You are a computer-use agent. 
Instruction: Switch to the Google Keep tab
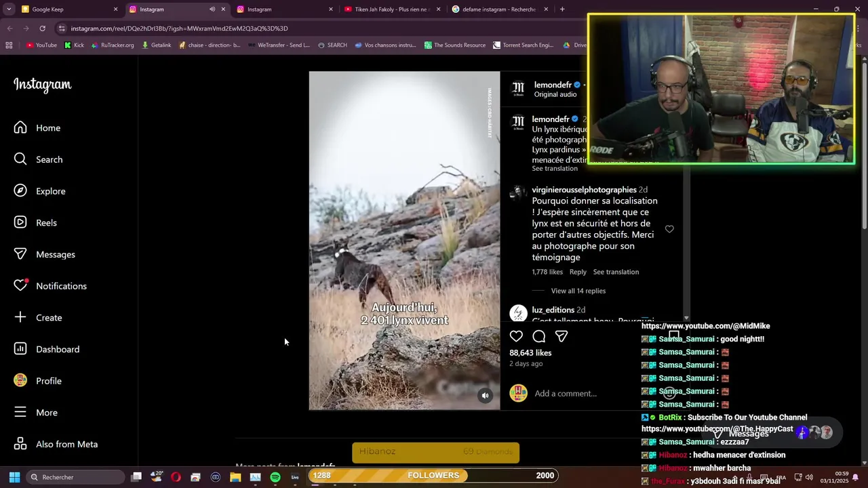click(x=68, y=9)
